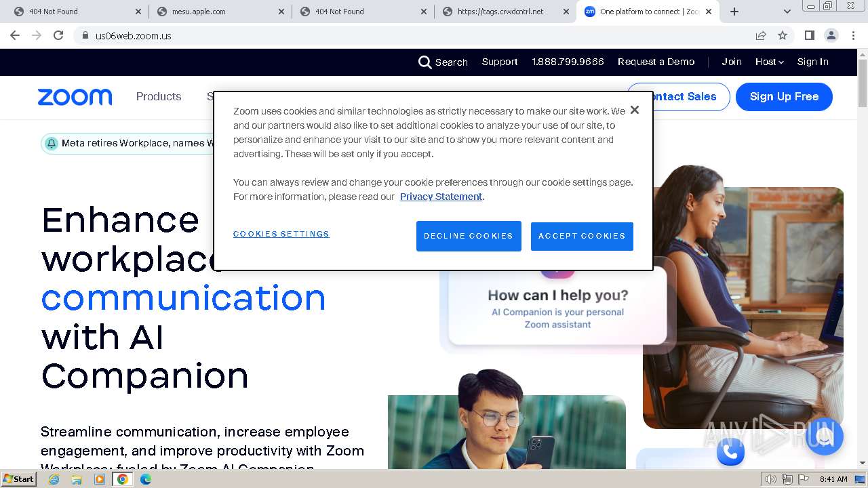Screen dimensions: 868x488
Task: Open the media player taskbar icon
Action: tap(100, 479)
